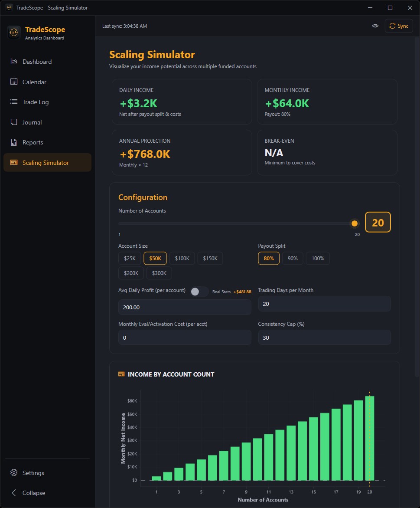Select the $100K account size
Screen dimensions: 420x508
[x=182, y=258]
